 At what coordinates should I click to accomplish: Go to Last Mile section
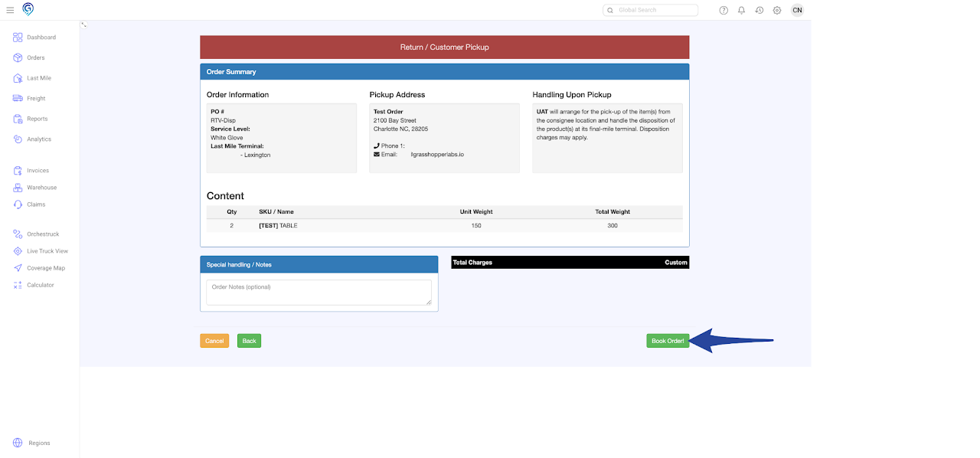[39, 78]
